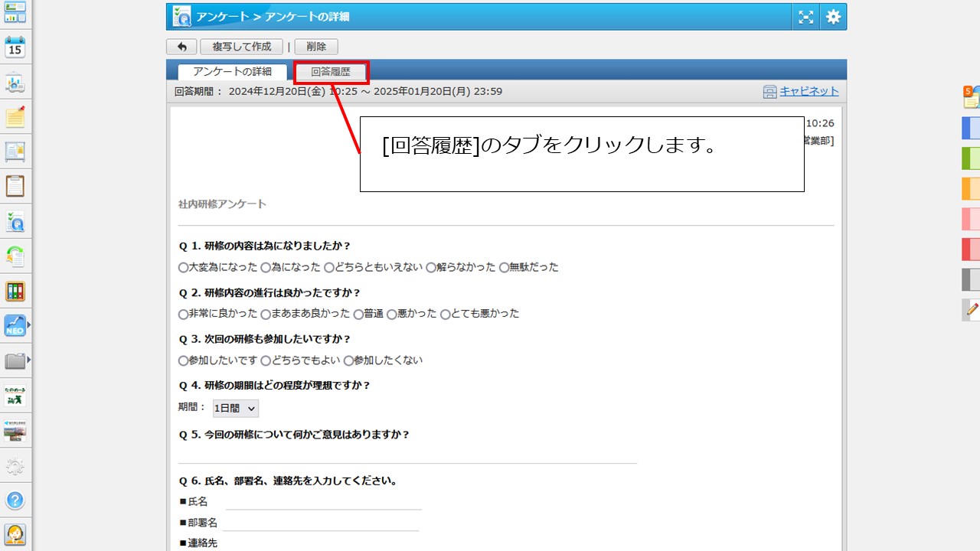Click the green sticky note color tab
The width and height of the screenshot is (980, 551).
970,158
